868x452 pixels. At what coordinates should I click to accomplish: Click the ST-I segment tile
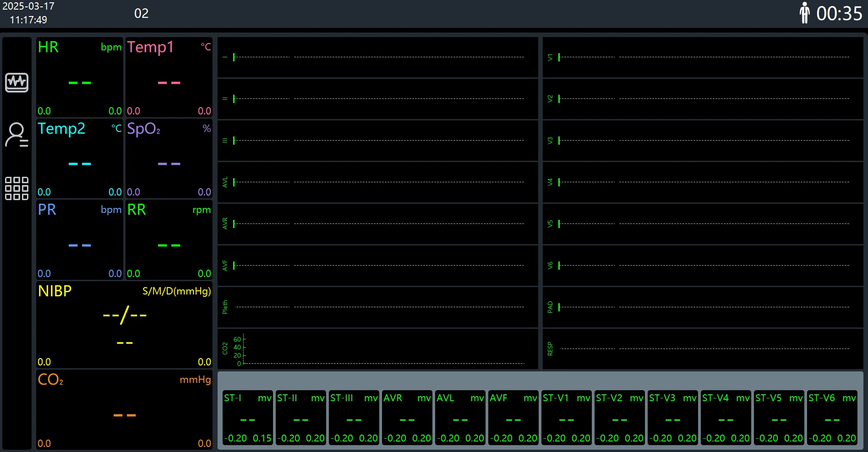[x=247, y=417]
